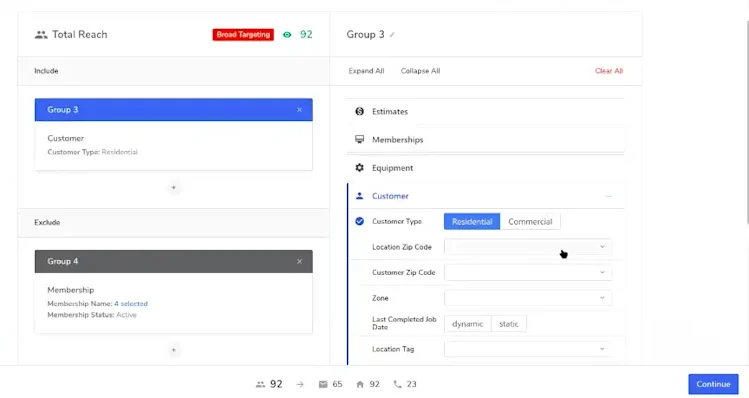The height and width of the screenshot is (398, 749).
Task: Click Clear All link
Action: [609, 71]
